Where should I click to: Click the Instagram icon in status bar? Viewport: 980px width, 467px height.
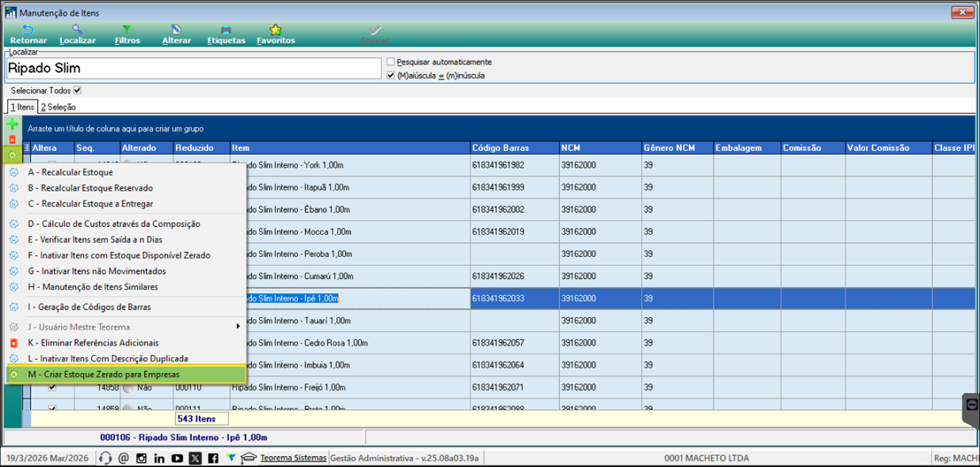(x=141, y=458)
